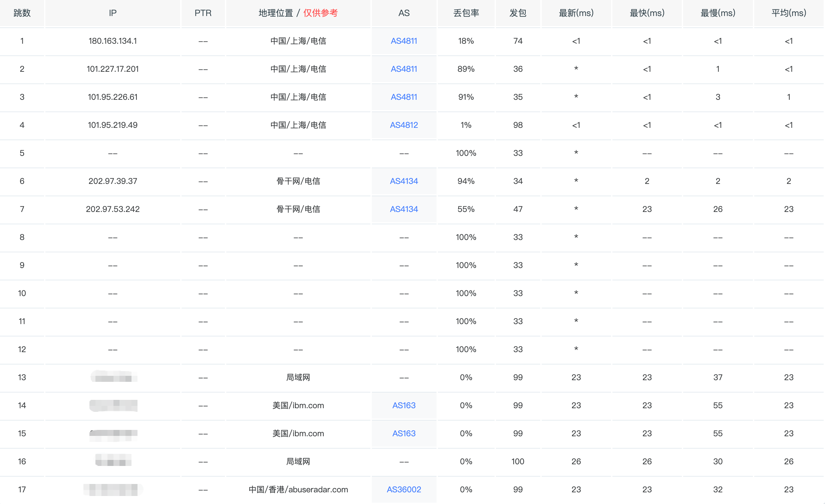Click the 平均(ms) column header
Image resolution: width=825 pixels, height=504 pixels.
point(789,13)
